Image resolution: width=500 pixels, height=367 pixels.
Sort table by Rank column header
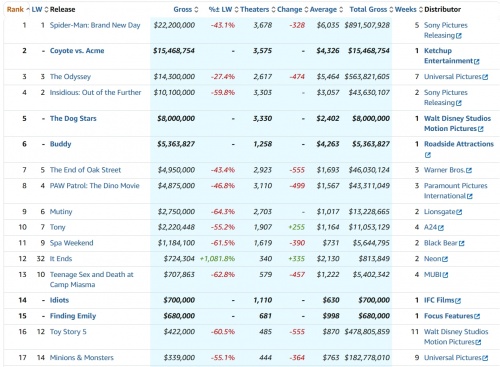(15, 9)
